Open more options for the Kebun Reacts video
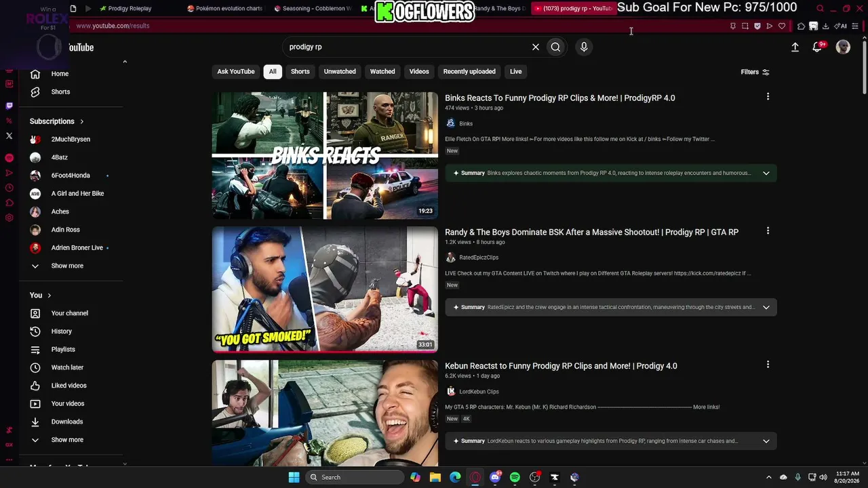 [x=768, y=365]
